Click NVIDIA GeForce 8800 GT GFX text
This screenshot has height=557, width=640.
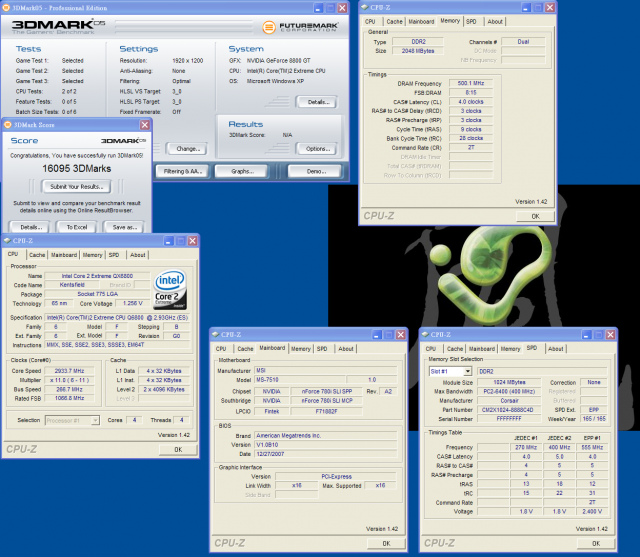[x=278, y=60]
